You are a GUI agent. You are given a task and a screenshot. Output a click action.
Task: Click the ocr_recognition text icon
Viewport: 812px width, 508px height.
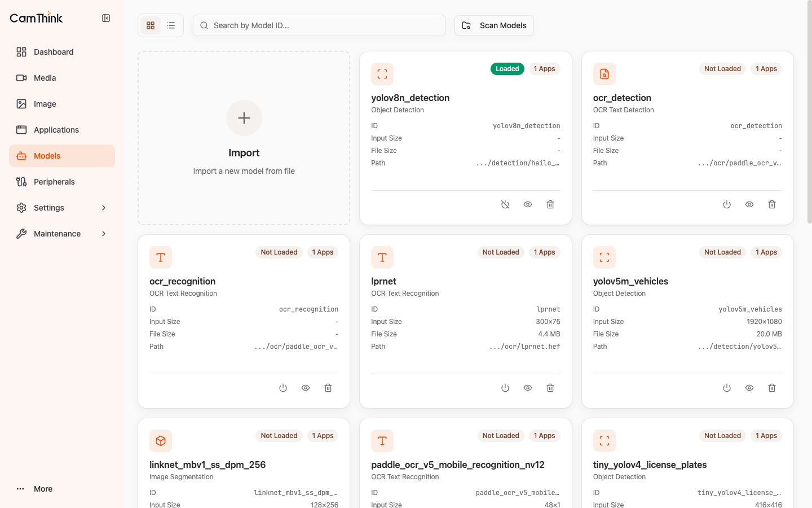point(161,257)
